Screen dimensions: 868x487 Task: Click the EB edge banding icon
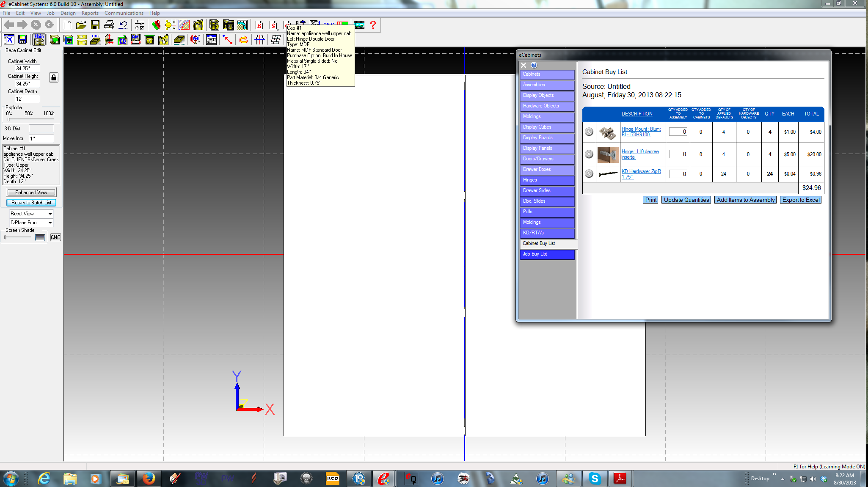pos(123,40)
